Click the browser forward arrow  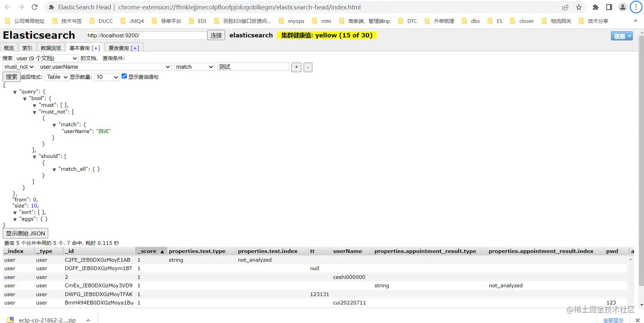(x=21, y=7)
